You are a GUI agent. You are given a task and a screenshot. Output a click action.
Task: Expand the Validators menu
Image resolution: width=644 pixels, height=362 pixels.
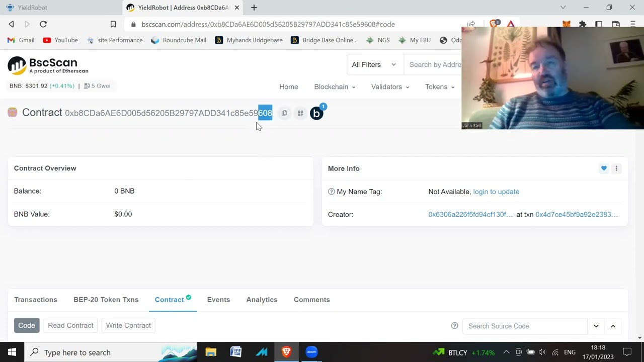coord(390,87)
